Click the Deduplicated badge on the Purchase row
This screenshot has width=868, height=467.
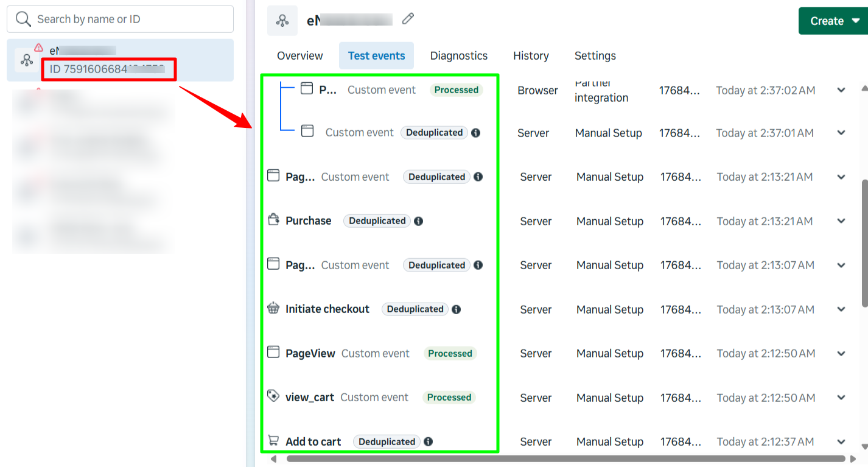click(x=377, y=221)
